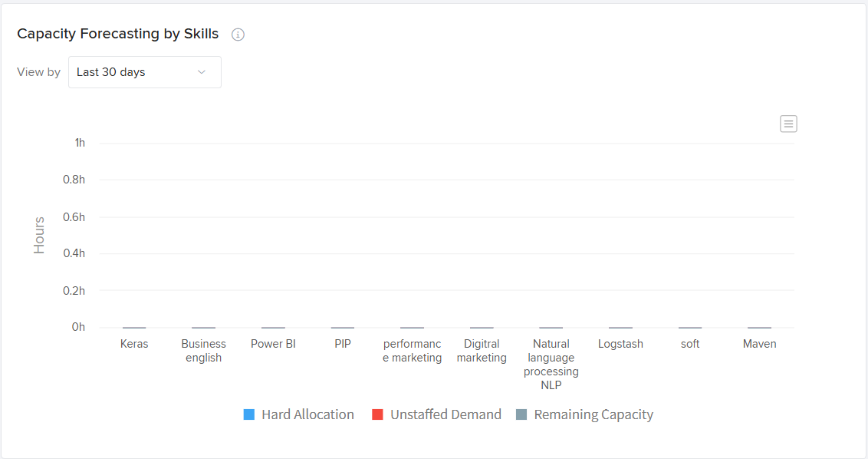The image size is (868, 459).
Task: Click the performance marketing label
Action: tap(413, 351)
